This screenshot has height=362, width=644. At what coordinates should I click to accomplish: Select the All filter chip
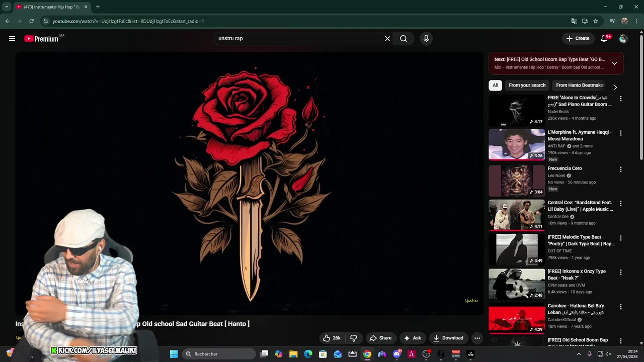coord(495,85)
